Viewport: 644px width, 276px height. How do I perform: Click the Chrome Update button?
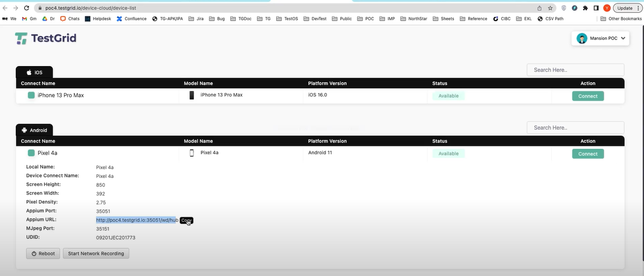tap(628, 8)
